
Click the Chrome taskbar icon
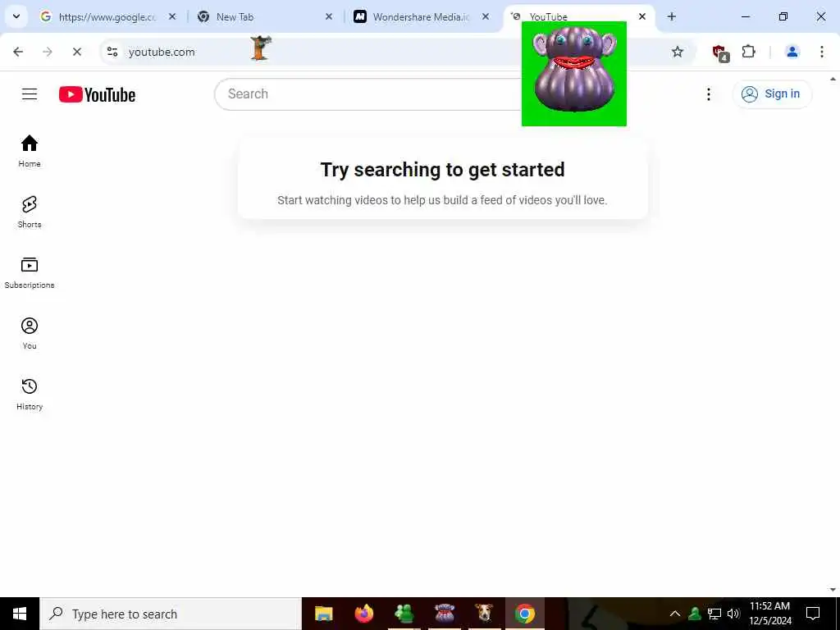[x=525, y=614]
